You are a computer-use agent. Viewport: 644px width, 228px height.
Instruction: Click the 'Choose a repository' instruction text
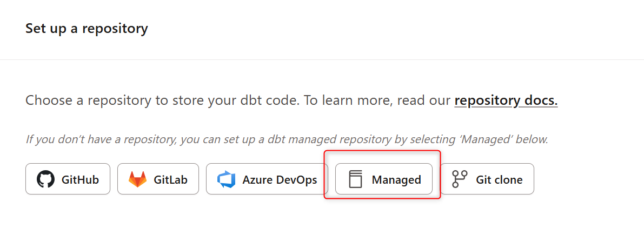tap(238, 100)
